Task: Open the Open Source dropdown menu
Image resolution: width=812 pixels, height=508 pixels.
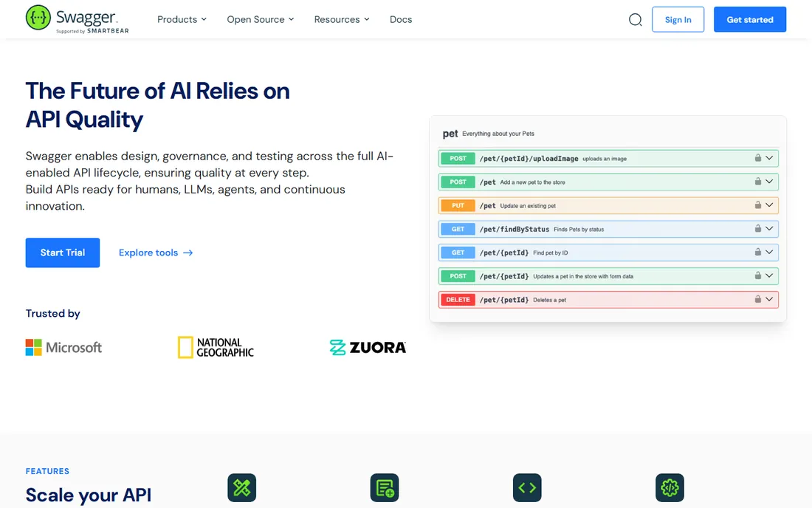Action: click(x=261, y=19)
